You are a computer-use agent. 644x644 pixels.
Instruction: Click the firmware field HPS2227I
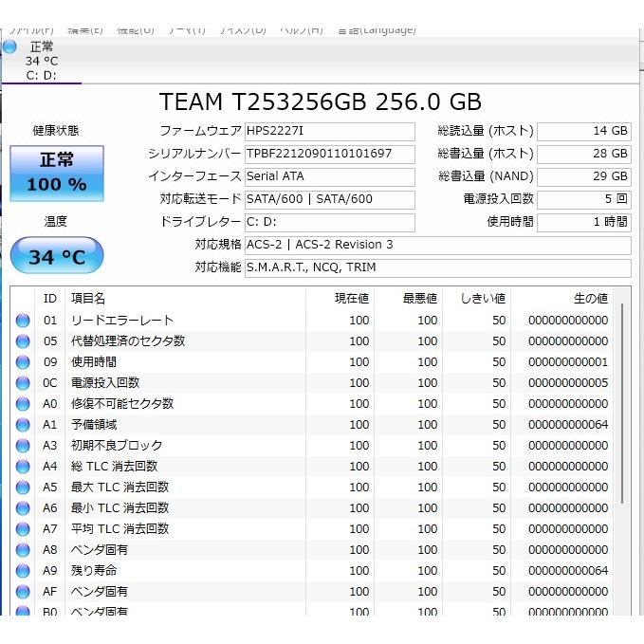click(x=328, y=131)
